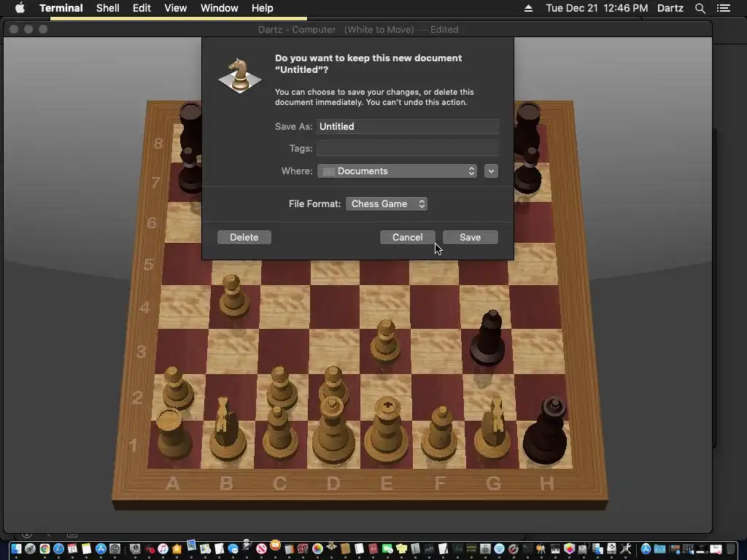This screenshot has width=747, height=560.
Task: Open Photos from the Dock
Action: coord(317,548)
